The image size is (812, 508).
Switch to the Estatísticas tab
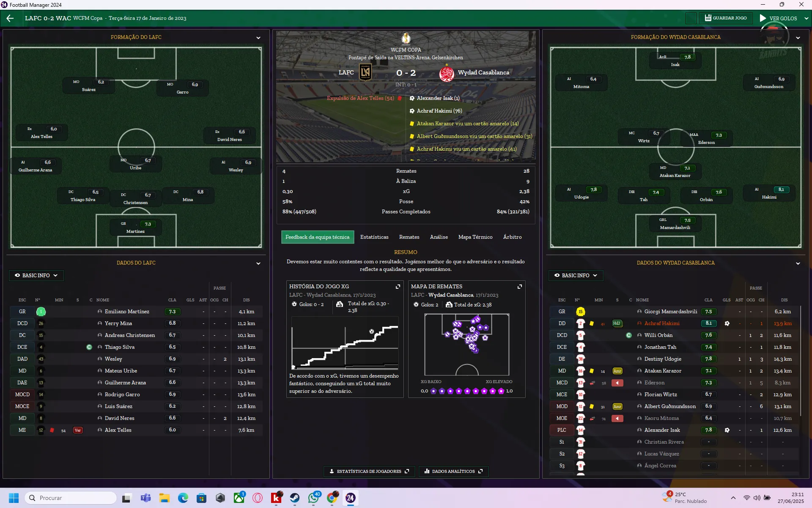[374, 237]
